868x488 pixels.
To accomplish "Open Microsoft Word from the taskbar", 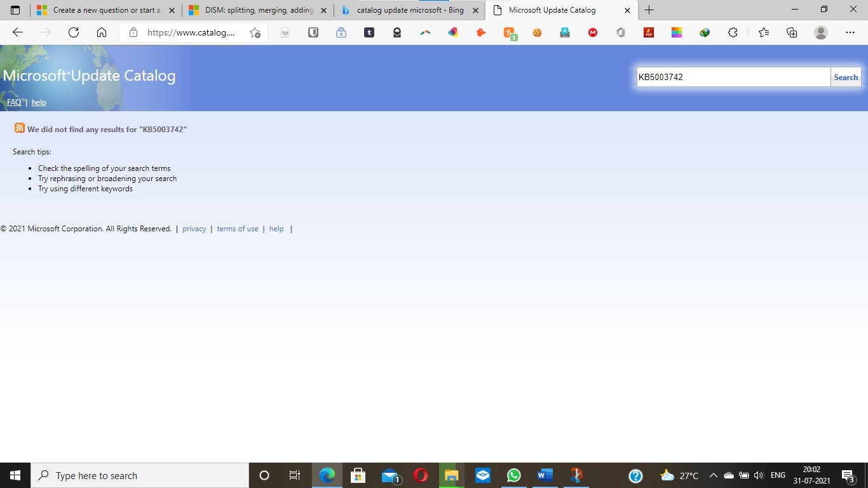I will (545, 475).
